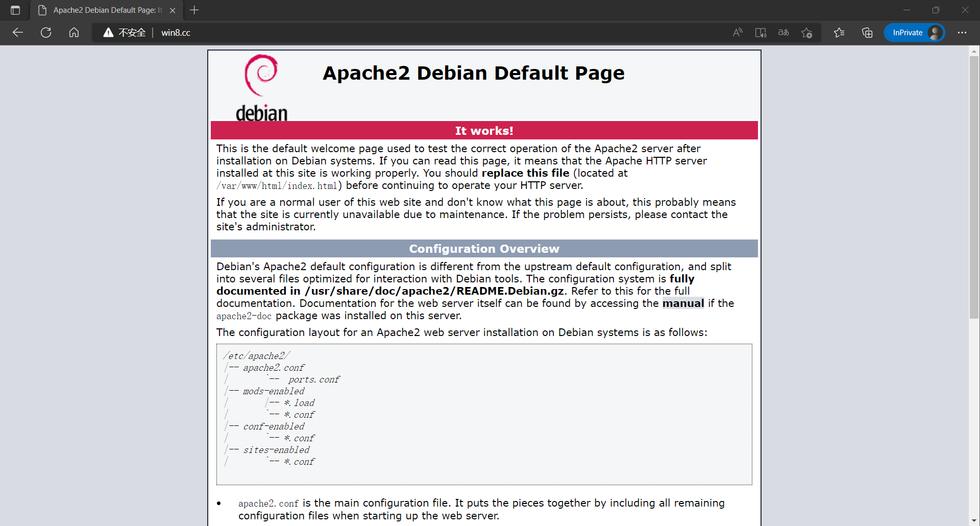Open the Favorites list
This screenshot has height=526, width=980.
839,33
